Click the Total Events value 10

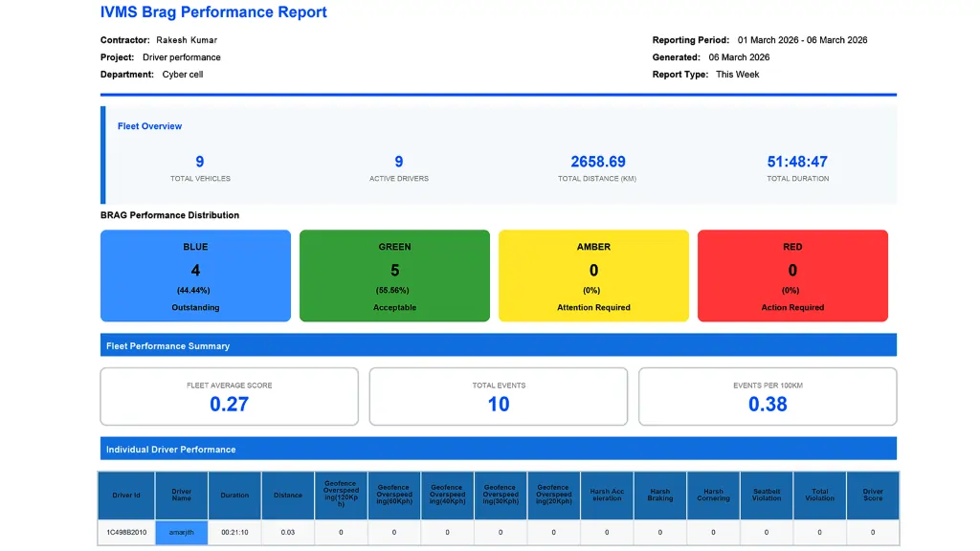498,405
